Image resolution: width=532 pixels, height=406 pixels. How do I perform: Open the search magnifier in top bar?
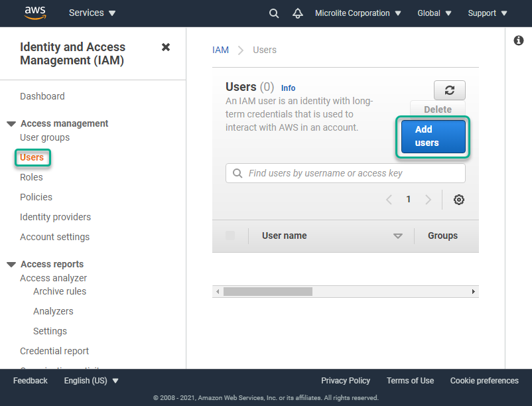click(x=274, y=13)
